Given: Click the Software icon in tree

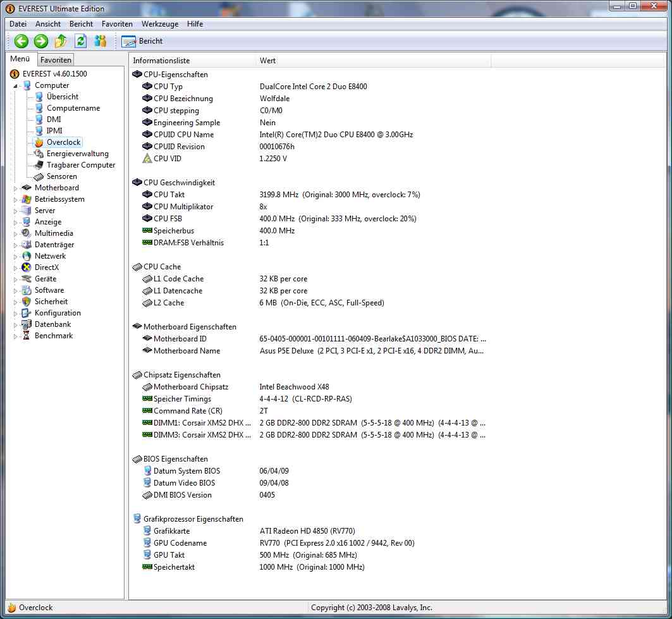Looking at the screenshot, I should tap(27, 290).
